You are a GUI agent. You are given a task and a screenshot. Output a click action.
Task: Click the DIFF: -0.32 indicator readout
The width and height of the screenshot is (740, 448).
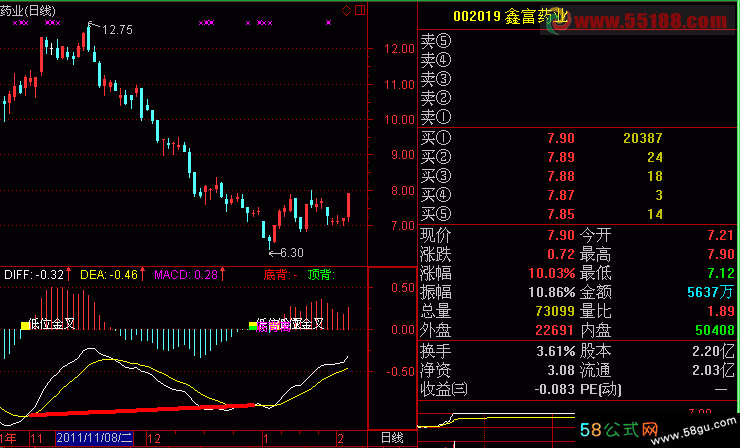tap(37, 275)
